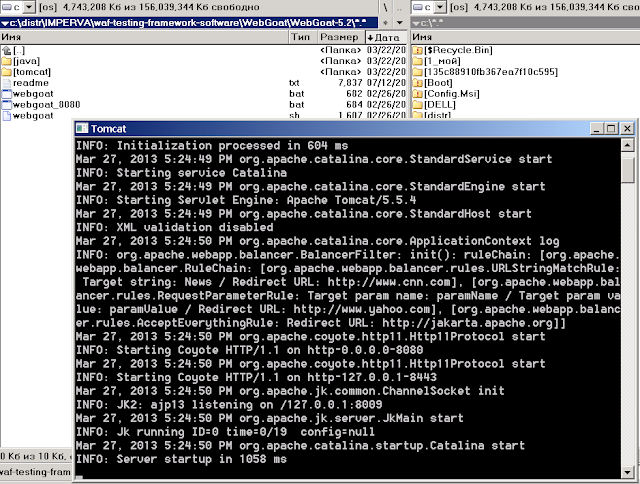Viewport: 640px width, 484px height.
Task: Click the 'Starting service Catalina' log line
Action: (181, 173)
